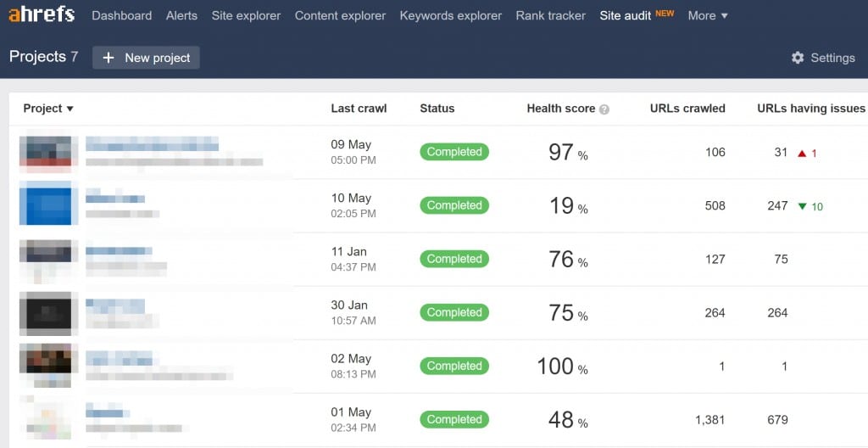868x448 pixels.
Task: Click Completed badge for 09 May crawl
Action: [454, 152]
